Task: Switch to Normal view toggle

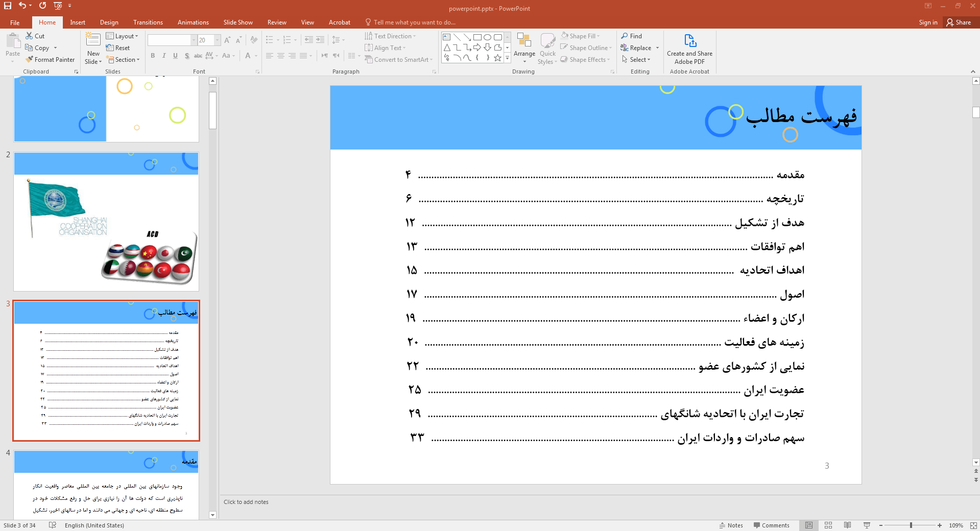Action: click(x=809, y=525)
